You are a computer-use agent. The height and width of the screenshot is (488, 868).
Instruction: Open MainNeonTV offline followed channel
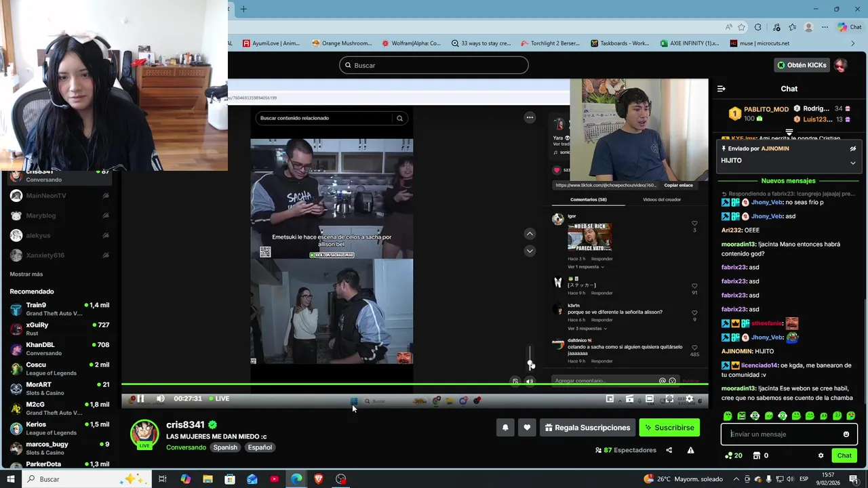[x=60, y=195]
